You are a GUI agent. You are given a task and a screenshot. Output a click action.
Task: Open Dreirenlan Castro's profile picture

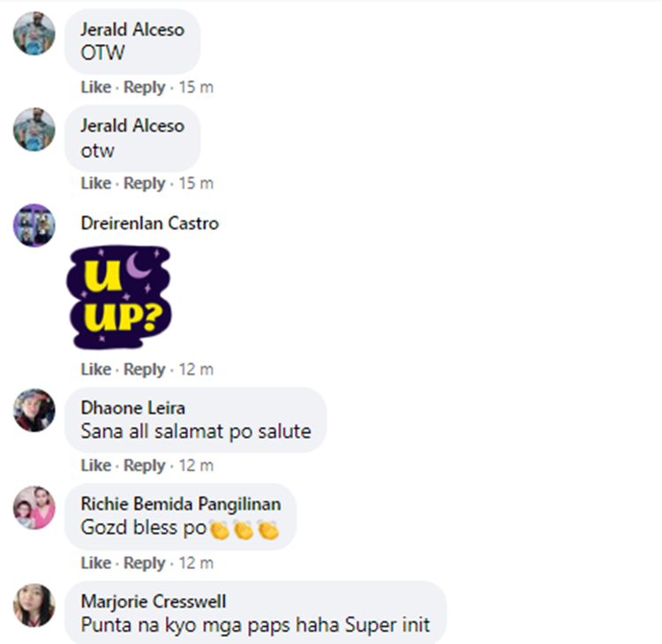pos(34,225)
